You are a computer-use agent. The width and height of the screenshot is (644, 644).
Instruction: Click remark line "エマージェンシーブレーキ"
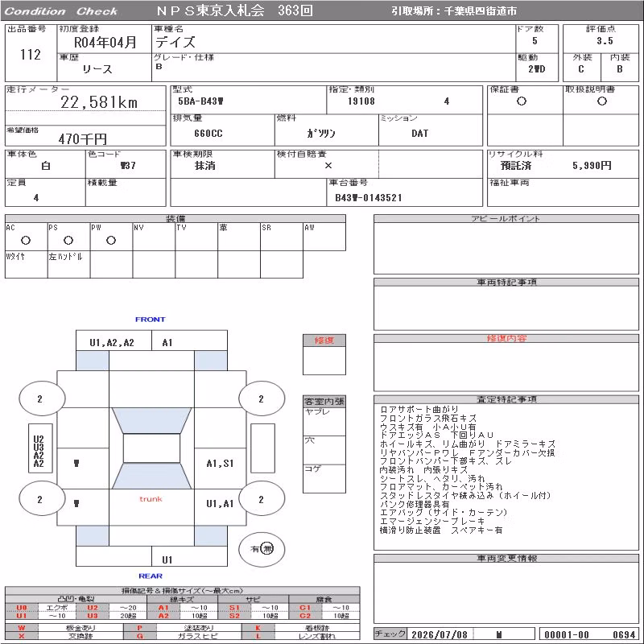point(432,521)
